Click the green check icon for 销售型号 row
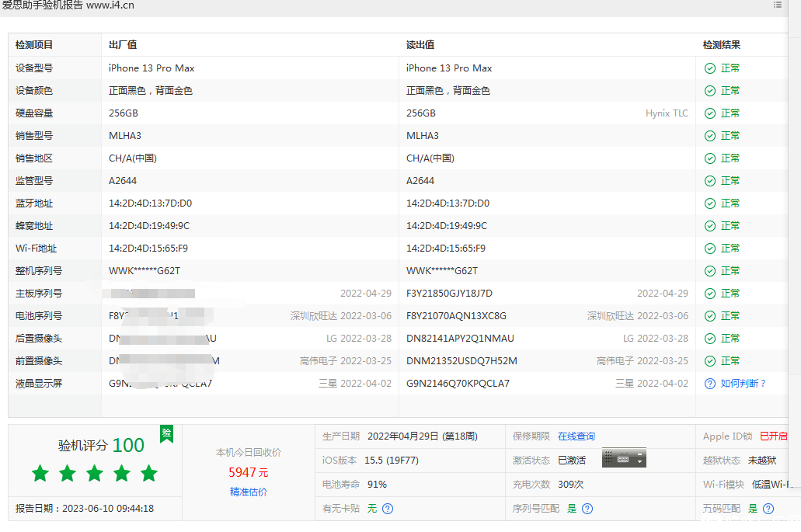Viewport: 801px width, 532px height. click(x=710, y=136)
